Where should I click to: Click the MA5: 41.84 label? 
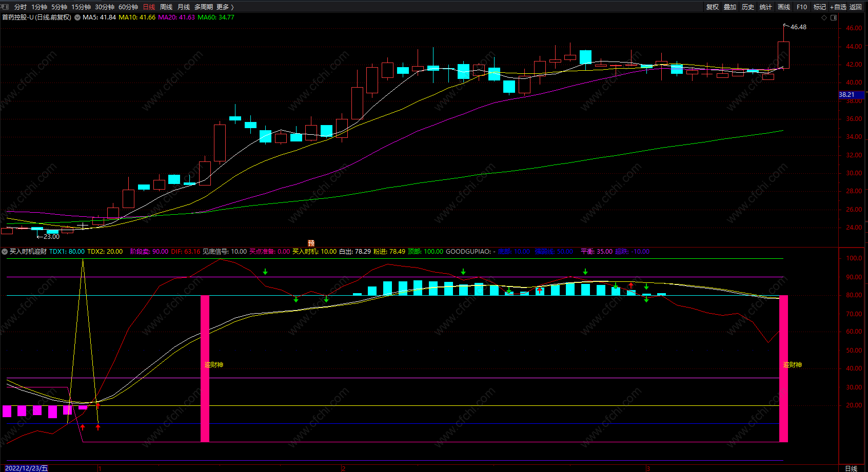[99, 17]
